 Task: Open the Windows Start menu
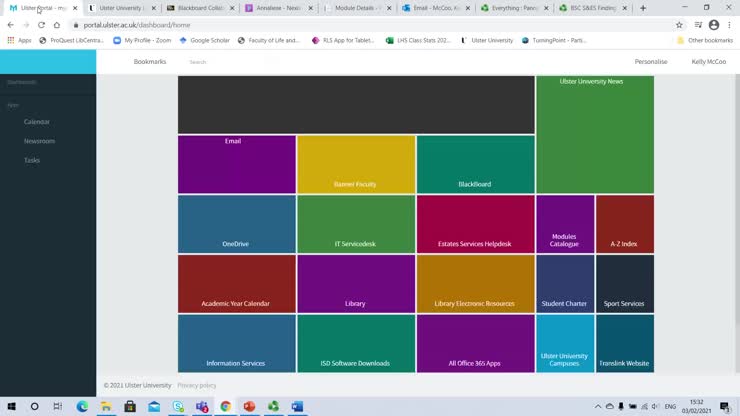click(11, 406)
